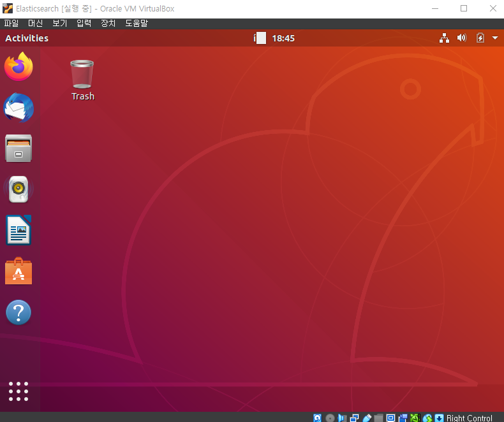Open the 보기 menu in VirtualBox

tap(60, 23)
